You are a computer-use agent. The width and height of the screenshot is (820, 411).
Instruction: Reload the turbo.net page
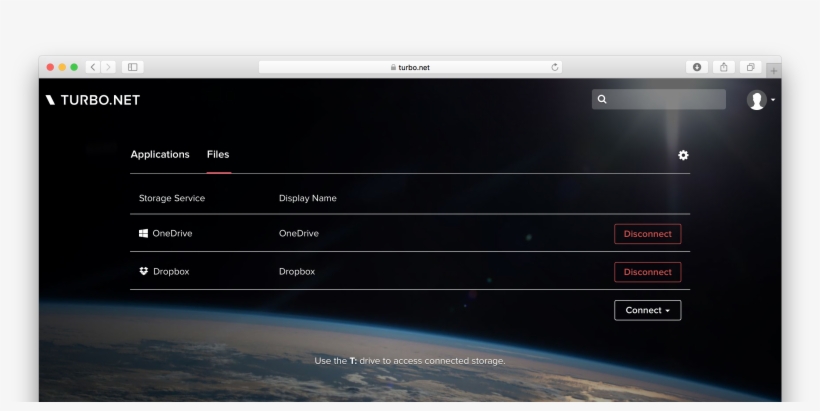click(x=555, y=67)
